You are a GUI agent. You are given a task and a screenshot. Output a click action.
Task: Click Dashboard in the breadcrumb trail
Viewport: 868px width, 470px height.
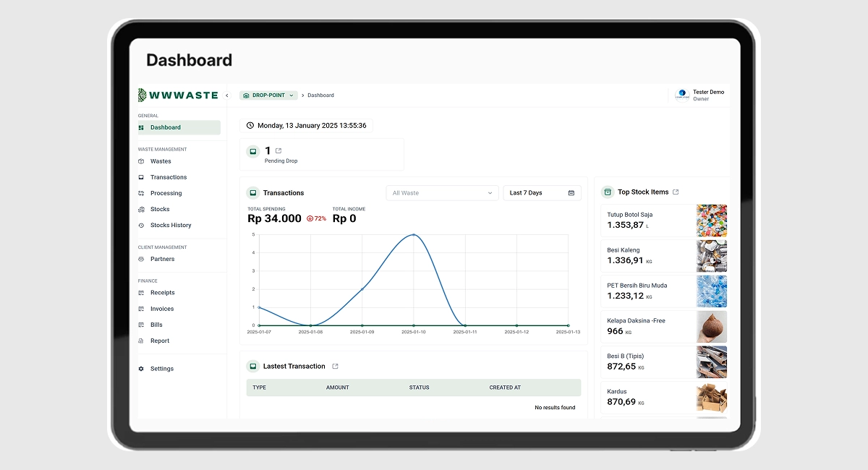pyautogui.click(x=320, y=95)
